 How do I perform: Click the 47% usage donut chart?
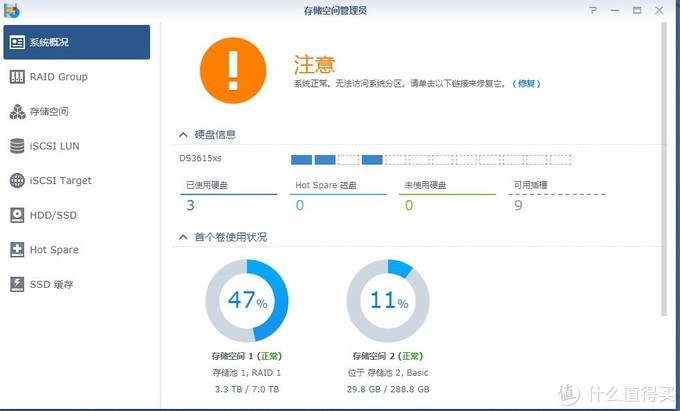(247, 300)
